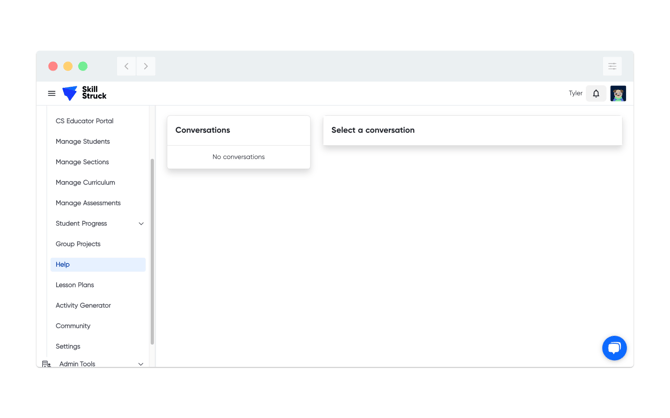The height and width of the screenshot is (418, 670).
Task: Navigate to Manage Assessments
Action: [x=88, y=203]
